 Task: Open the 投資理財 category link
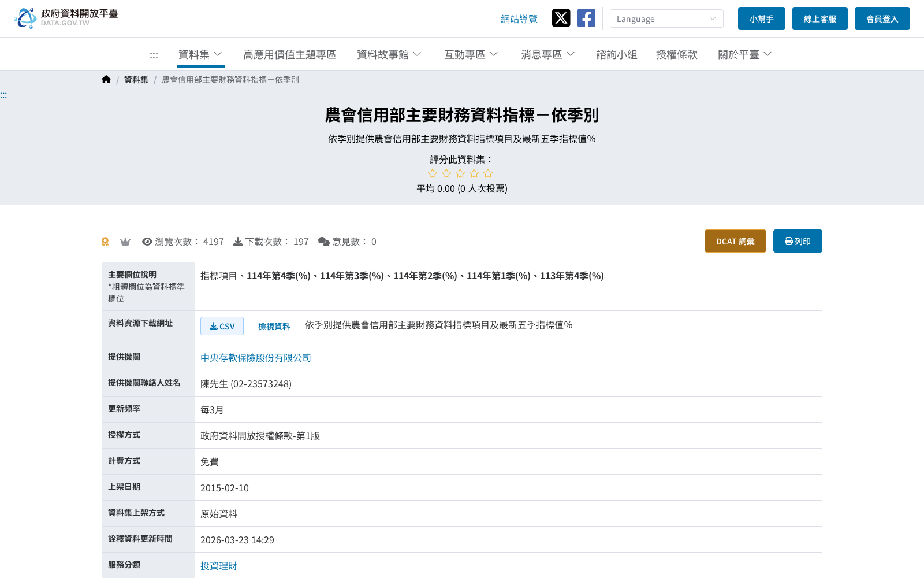click(x=219, y=566)
